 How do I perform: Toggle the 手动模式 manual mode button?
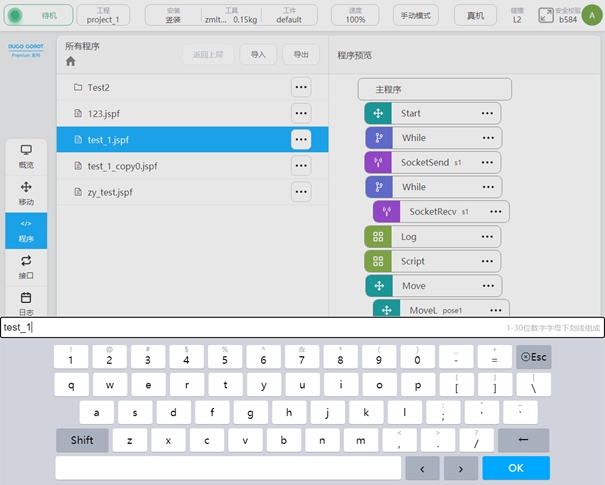(x=416, y=16)
